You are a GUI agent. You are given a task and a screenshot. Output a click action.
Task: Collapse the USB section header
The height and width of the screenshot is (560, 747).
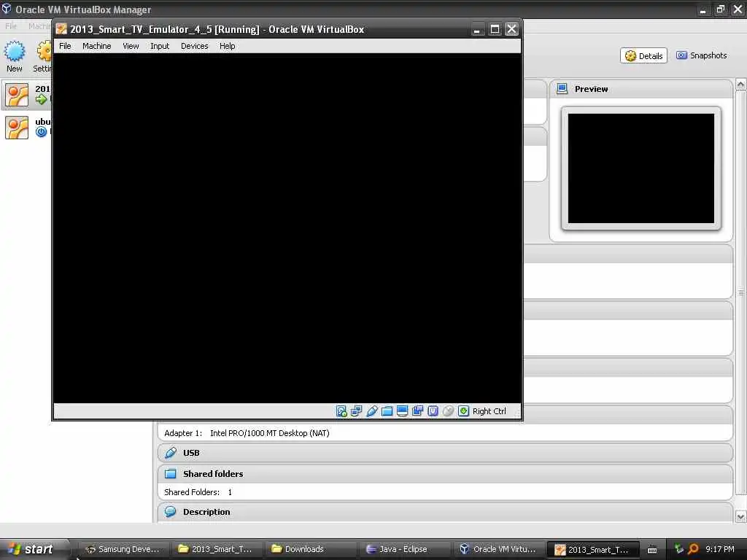point(445,453)
